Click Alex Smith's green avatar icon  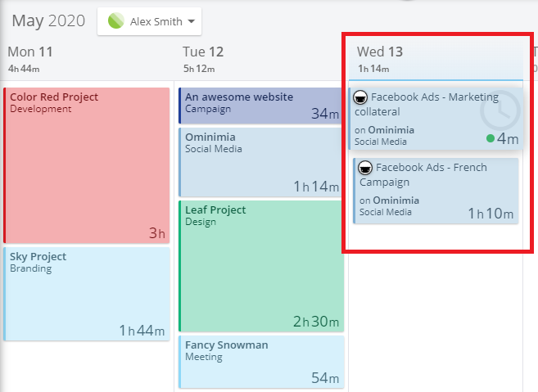[x=116, y=21]
